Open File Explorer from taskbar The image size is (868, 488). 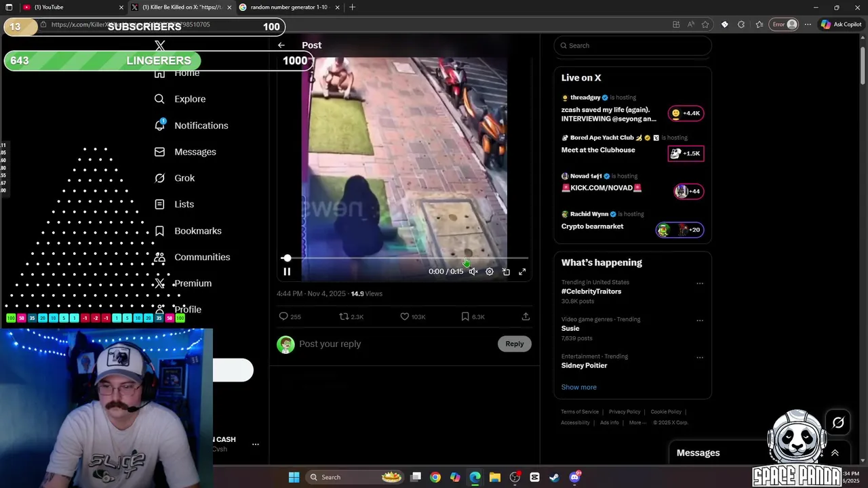(495, 477)
